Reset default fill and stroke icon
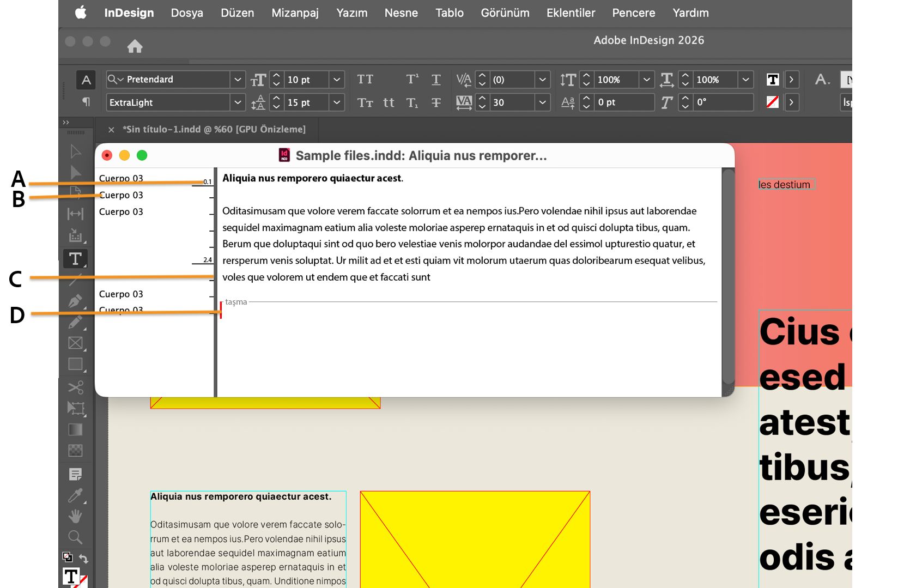 (67, 557)
